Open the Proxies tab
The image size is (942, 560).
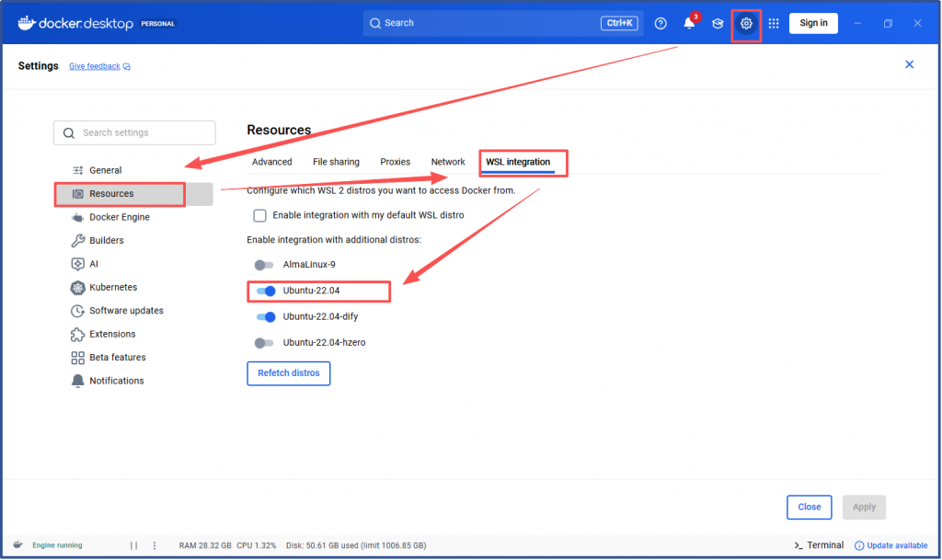coord(395,162)
